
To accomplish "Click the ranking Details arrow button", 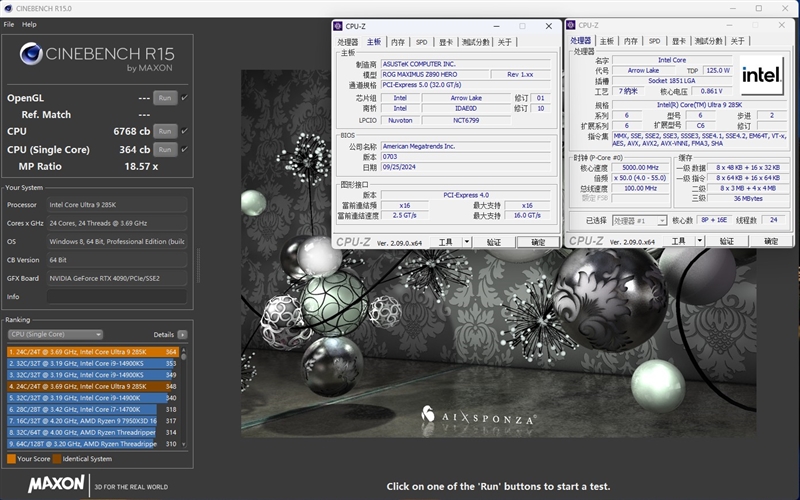I will pos(182,335).
